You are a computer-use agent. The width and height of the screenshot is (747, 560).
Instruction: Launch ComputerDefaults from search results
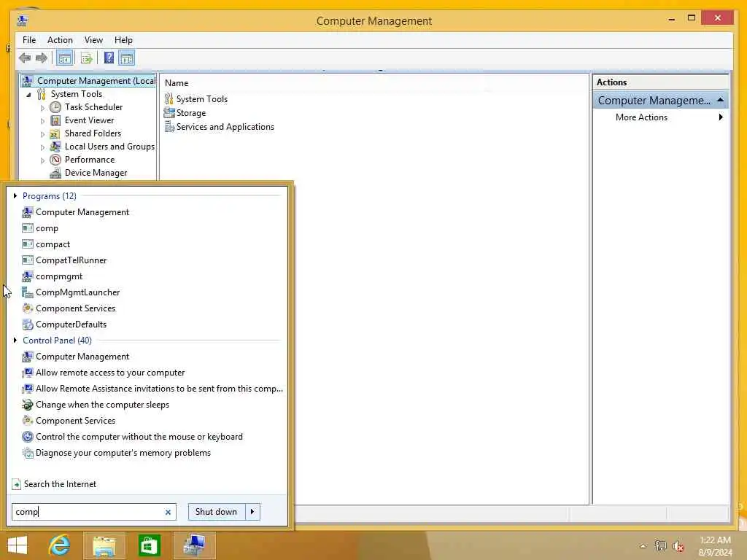[71, 324]
